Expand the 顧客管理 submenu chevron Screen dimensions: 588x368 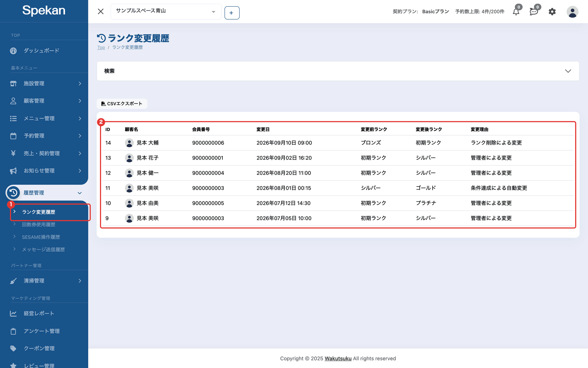80,101
